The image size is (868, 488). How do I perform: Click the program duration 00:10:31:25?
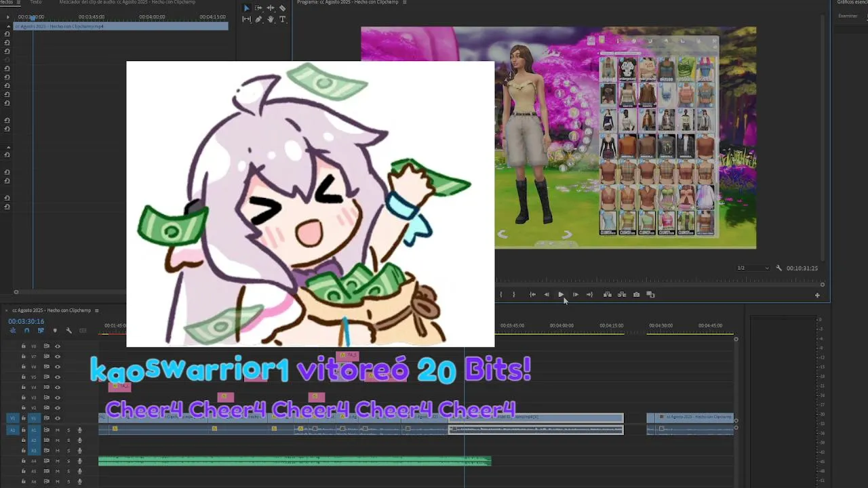(802, 268)
